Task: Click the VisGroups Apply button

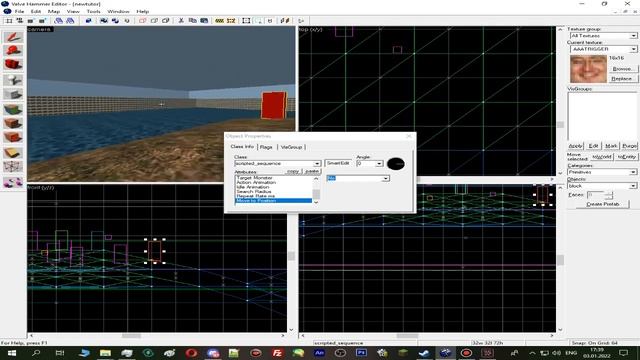Action: click(x=576, y=146)
